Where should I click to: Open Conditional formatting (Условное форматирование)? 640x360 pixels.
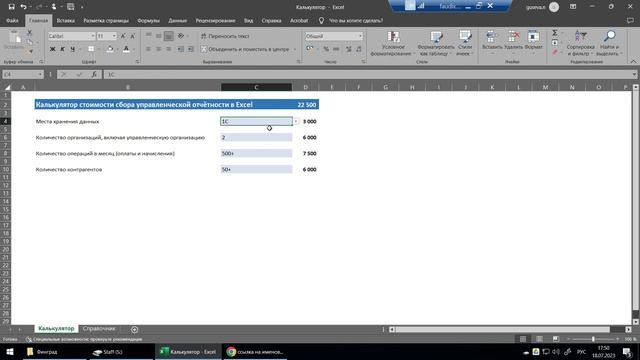pos(393,43)
